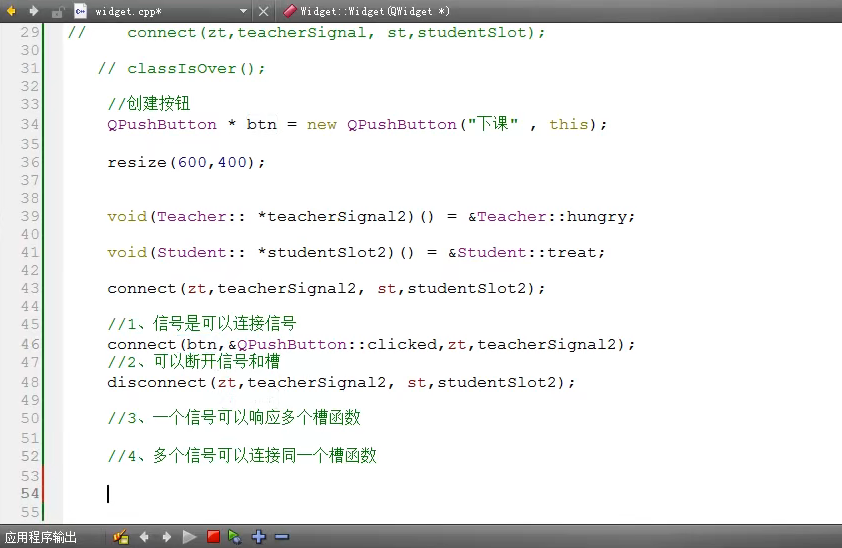The height and width of the screenshot is (548, 842).
Task: Click line number 34 in gutter
Action: 30,124
